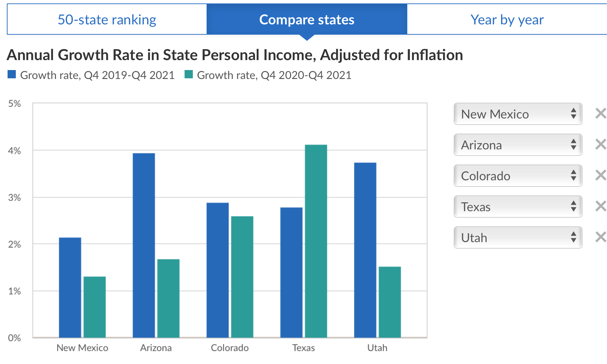Remove New Mexico with its X icon

600,113
